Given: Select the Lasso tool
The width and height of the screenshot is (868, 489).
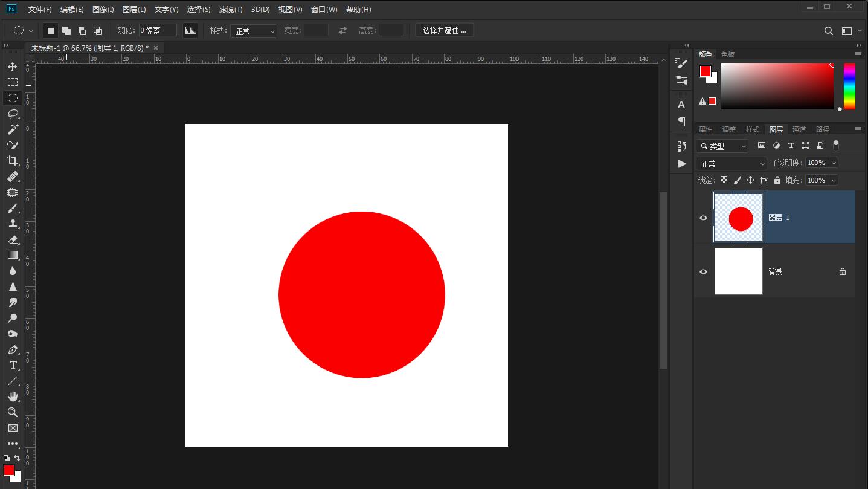Looking at the screenshot, I should click(x=12, y=114).
